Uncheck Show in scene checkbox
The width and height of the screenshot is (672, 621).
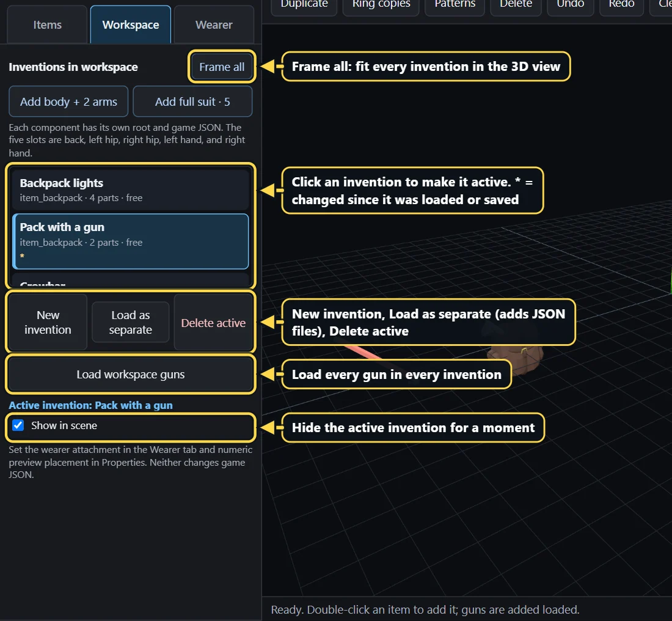point(18,425)
